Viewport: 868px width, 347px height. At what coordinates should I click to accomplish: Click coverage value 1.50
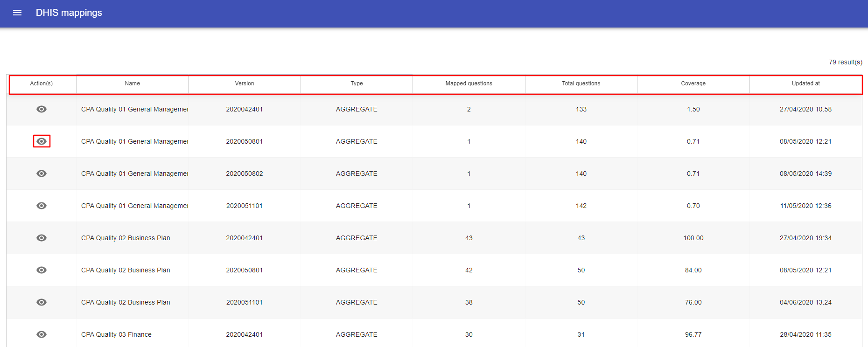[x=693, y=109]
